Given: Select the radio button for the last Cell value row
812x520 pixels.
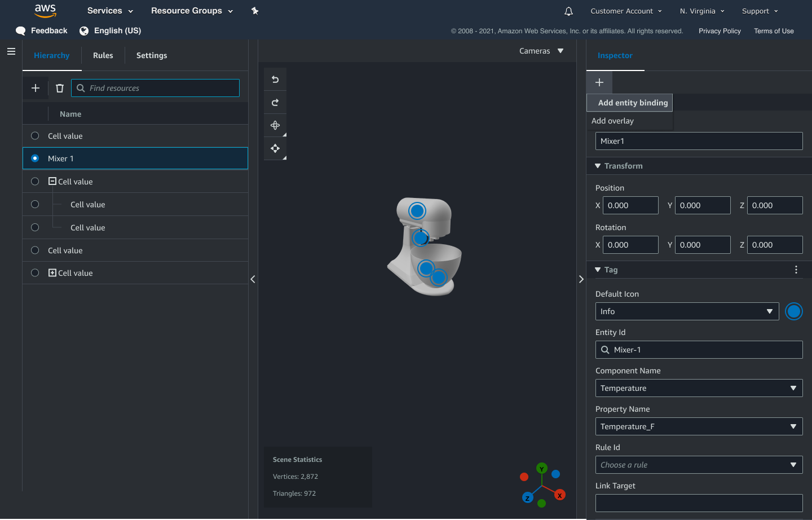Looking at the screenshot, I should [34, 272].
